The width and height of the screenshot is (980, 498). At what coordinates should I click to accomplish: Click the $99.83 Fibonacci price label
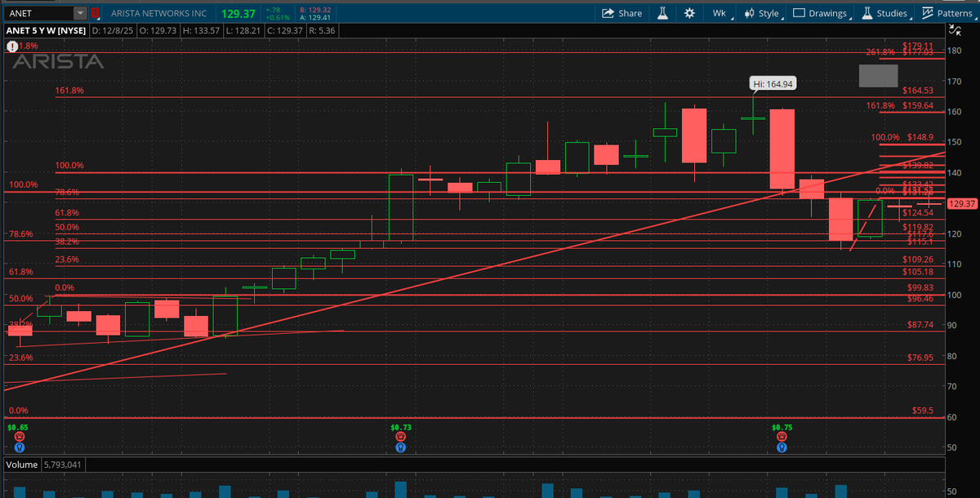tap(920, 287)
